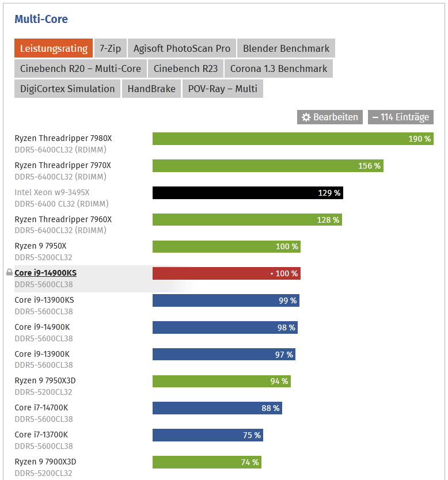Switch to the 7-Zip tab

pos(110,48)
